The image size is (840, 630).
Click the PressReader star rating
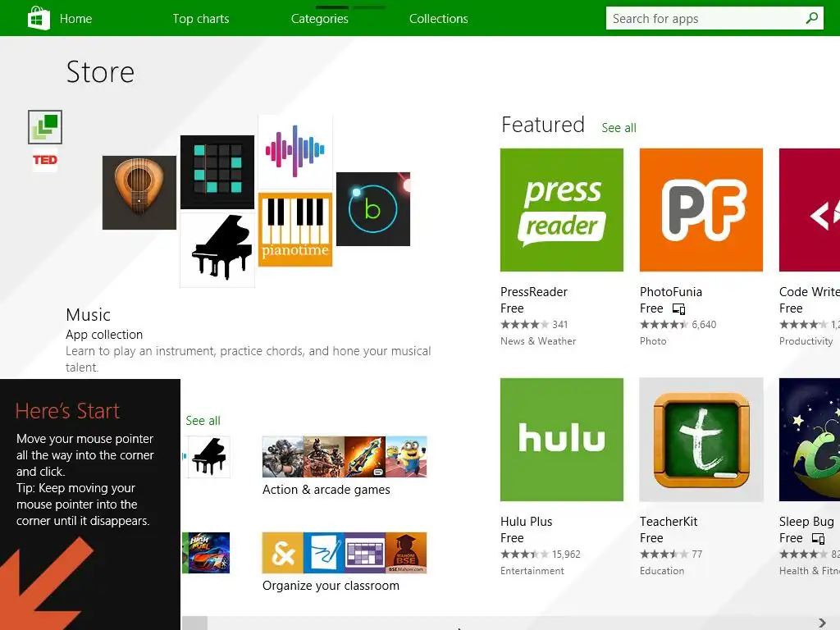(x=524, y=325)
